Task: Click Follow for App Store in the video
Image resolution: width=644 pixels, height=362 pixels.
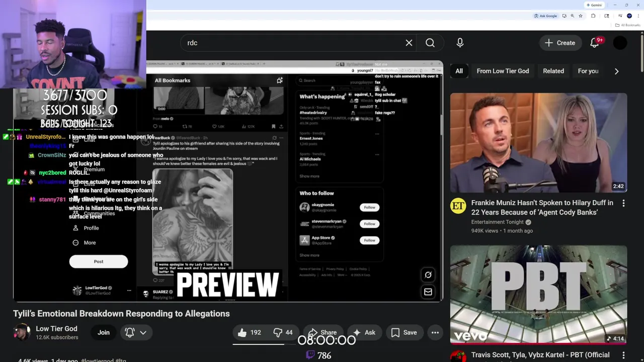Action: (x=369, y=240)
